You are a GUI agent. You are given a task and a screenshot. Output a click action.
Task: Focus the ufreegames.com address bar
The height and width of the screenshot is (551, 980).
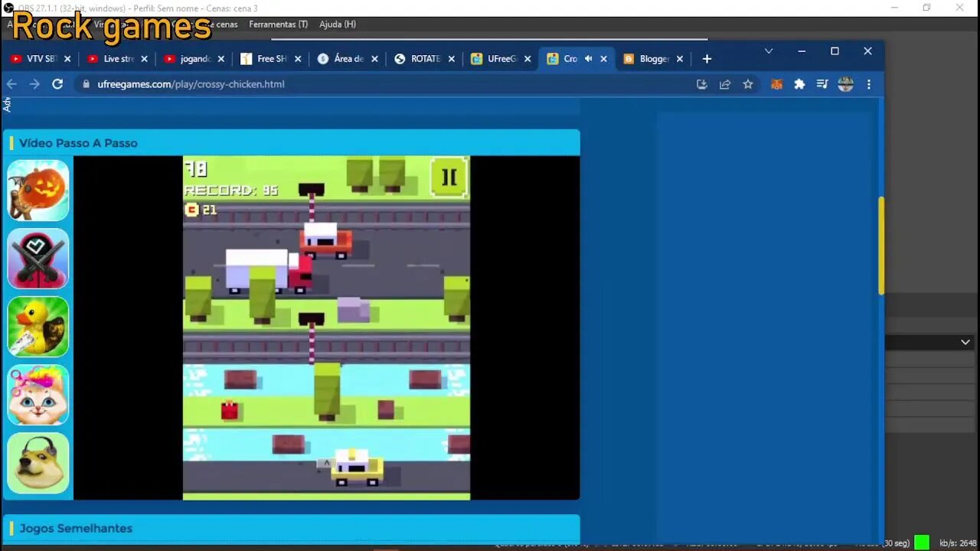tap(383, 84)
